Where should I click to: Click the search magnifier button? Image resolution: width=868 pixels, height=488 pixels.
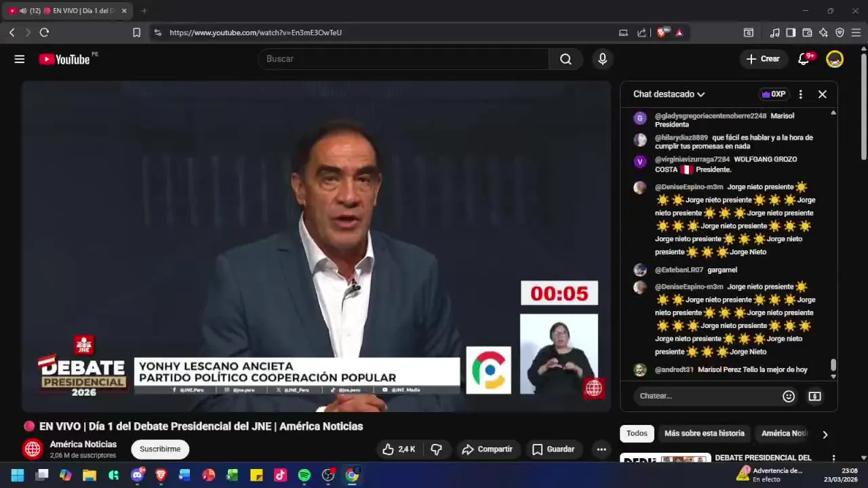pyautogui.click(x=566, y=59)
